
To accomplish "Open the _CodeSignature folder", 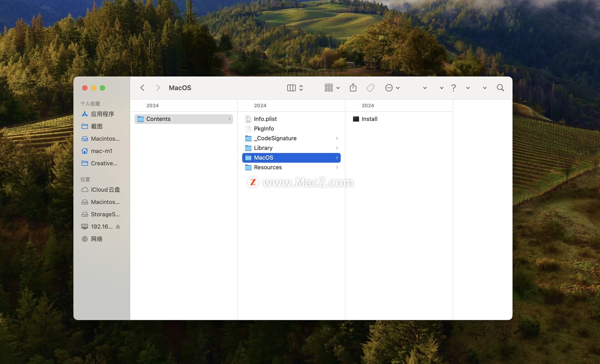I will click(275, 138).
